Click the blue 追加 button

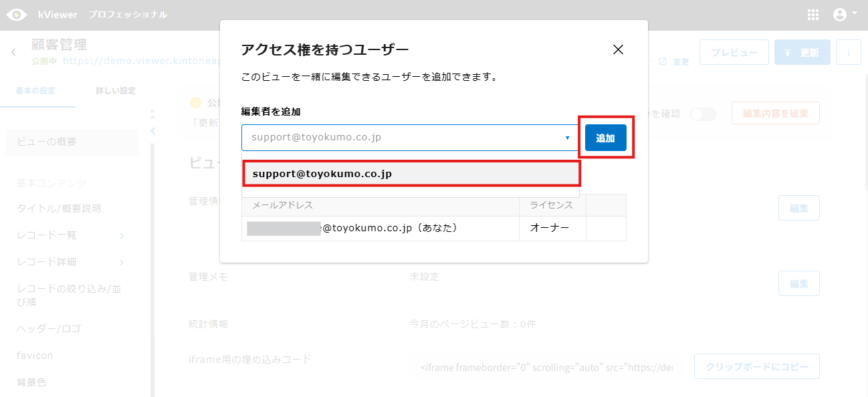pyautogui.click(x=605, y=138)
